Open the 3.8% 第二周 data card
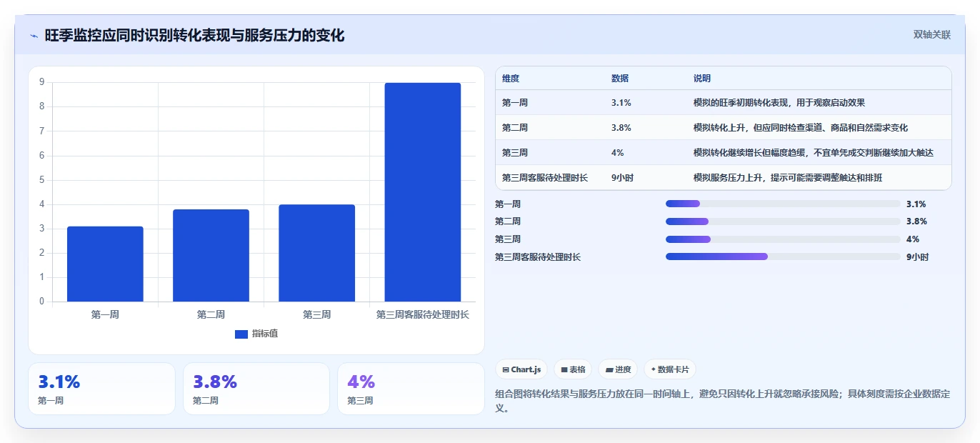The image size is (980, 443). 256,389
